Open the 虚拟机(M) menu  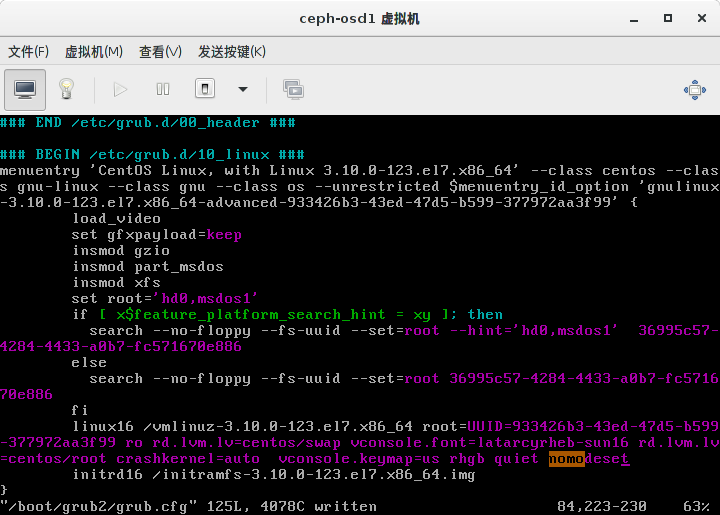[94, 51]
